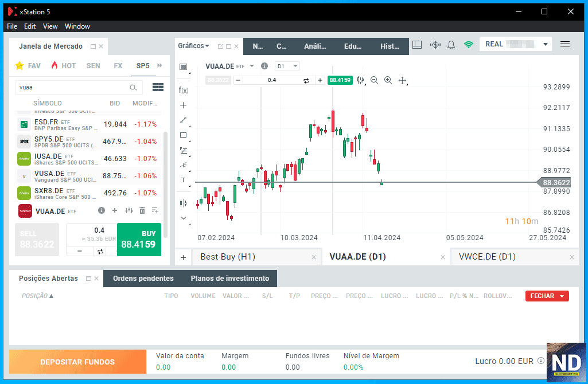The width and height of the screenshot is (588, 384).
Task: Open the View menu
Action: coord(50,26)
